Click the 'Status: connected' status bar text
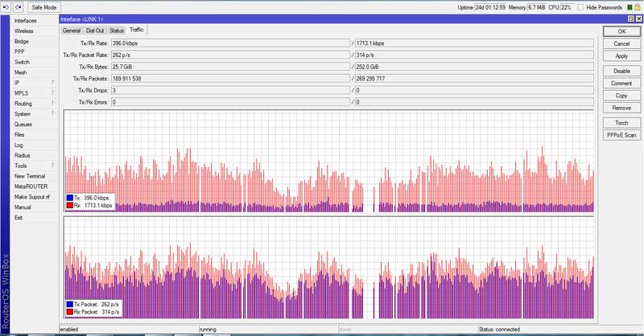The width and height of the screenshot is (644, 336). tap(499, 330)
